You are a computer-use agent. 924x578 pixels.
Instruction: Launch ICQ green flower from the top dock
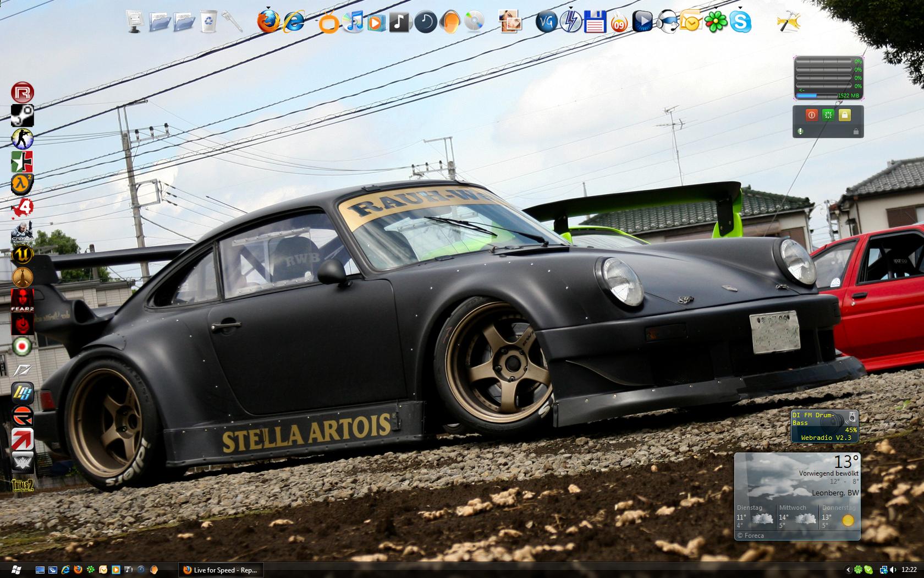coord(716,22)
